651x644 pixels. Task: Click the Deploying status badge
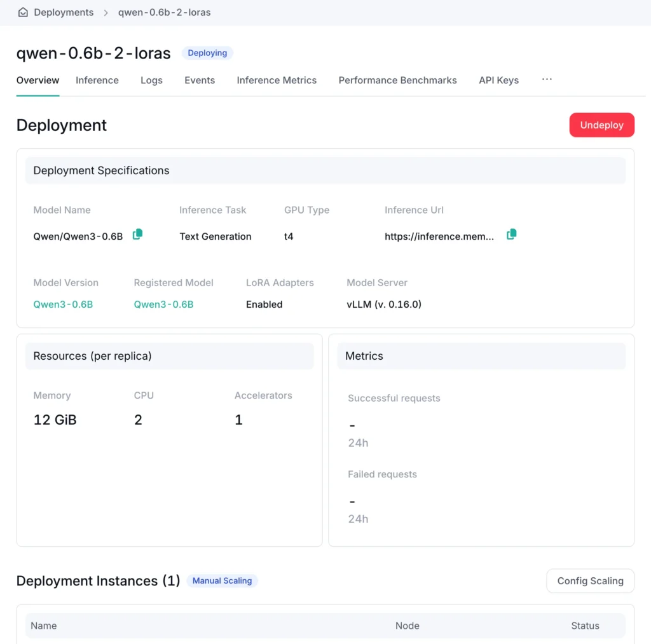click(x=207, y=53)
